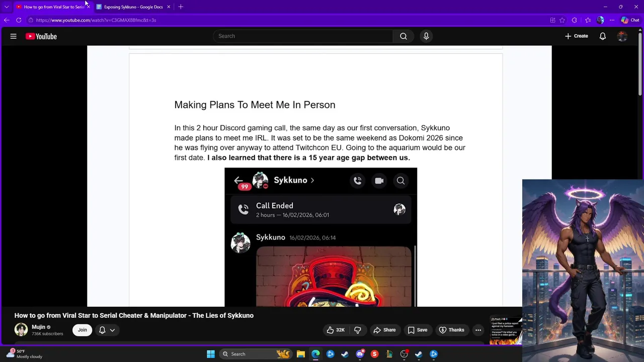Start voice search with the microphone icon

(426, 36)
